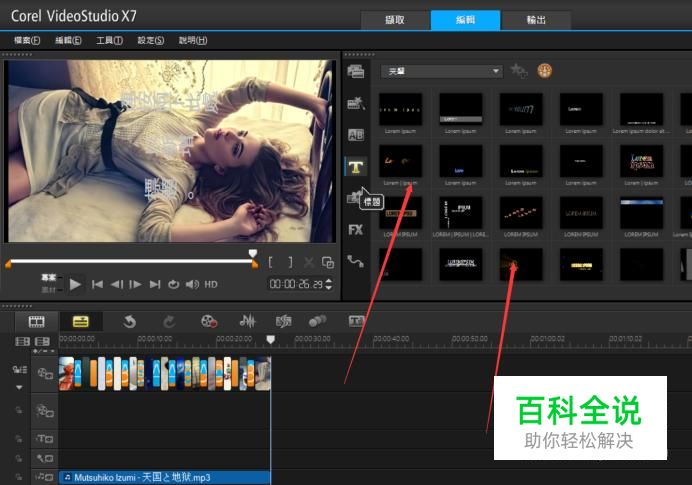
Task: Open the Media library panel icon
Action: pos(356,71)
